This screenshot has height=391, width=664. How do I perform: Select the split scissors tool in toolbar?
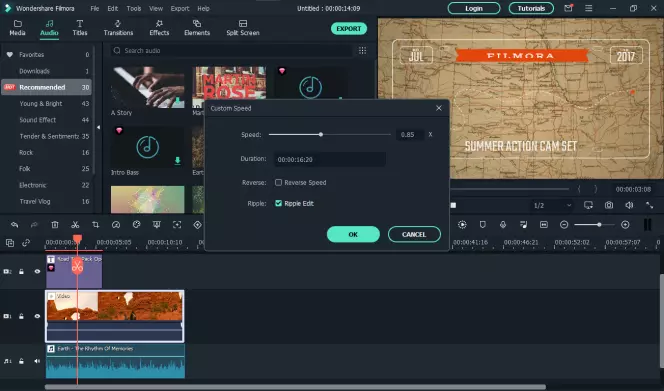click(x=75, y=225)
